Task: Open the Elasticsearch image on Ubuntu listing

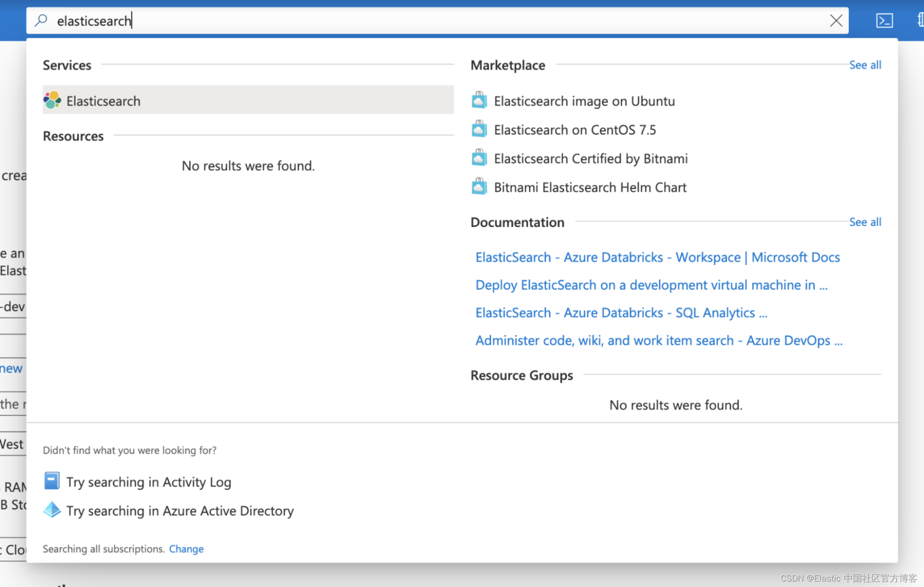Action: click(584, 101)
